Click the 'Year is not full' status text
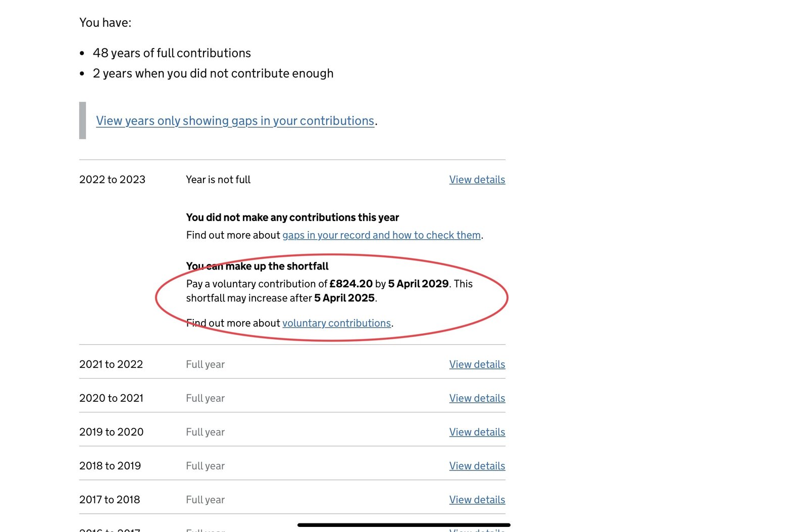The height and width of the screenshot is (532, 808). (218, 180)
